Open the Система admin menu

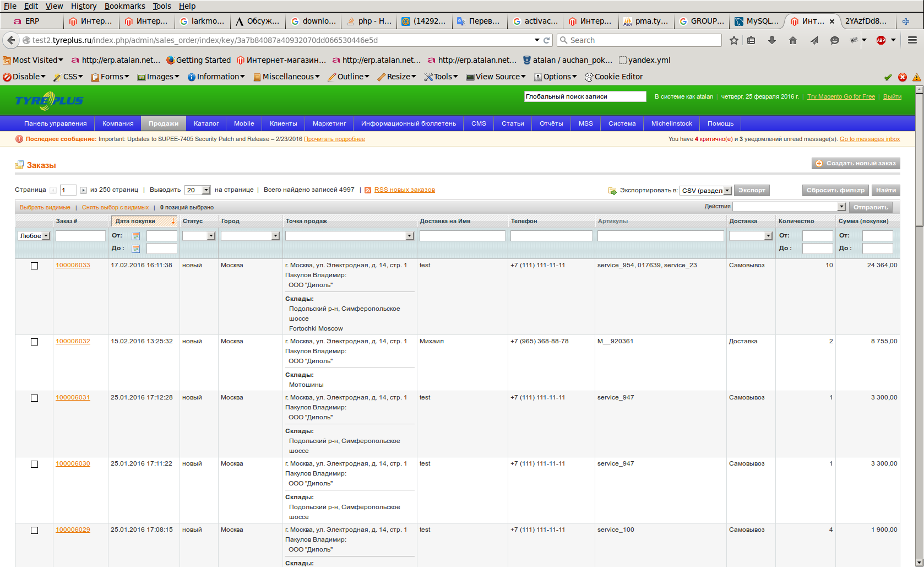coord(622,123)
